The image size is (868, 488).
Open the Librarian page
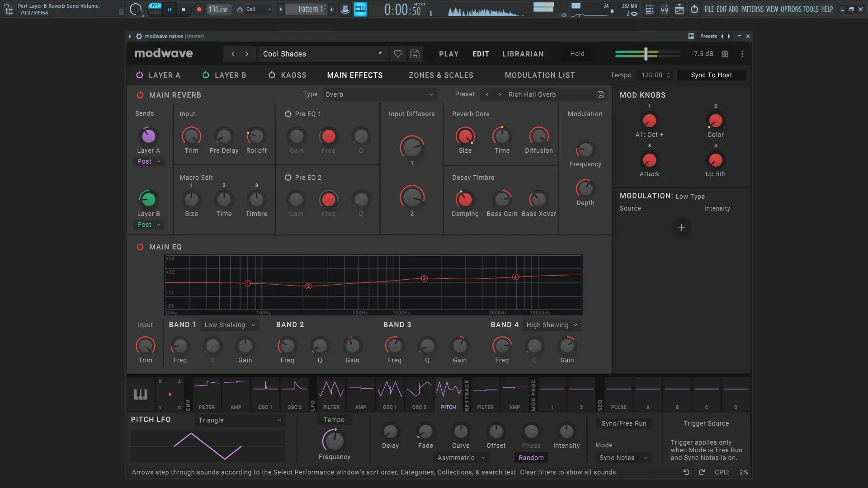pos(523,54)
